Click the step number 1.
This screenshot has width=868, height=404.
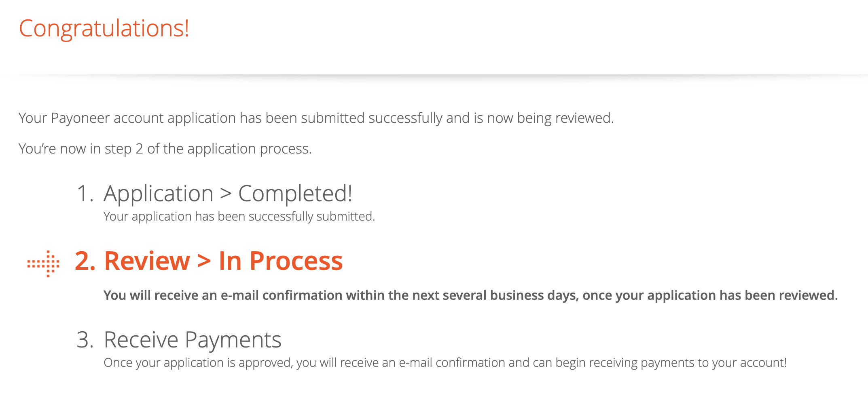pyautogui.click(x=85, y=194)
